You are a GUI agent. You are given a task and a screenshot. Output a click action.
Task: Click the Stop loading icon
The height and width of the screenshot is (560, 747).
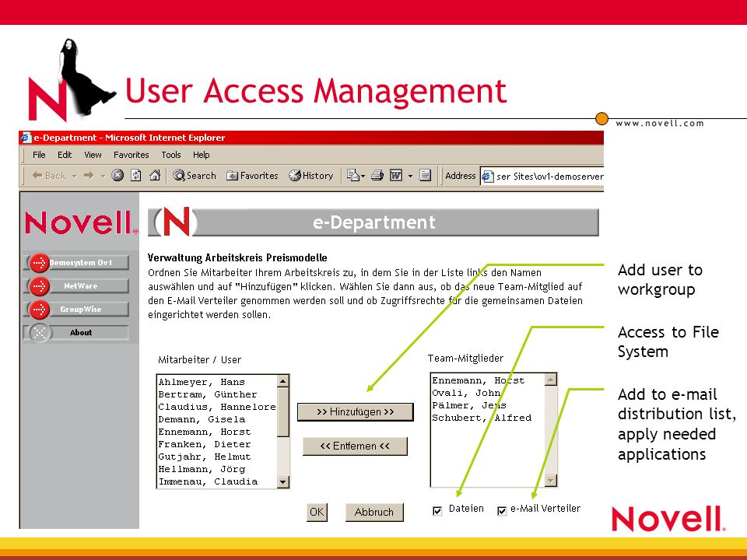(117, 175)
